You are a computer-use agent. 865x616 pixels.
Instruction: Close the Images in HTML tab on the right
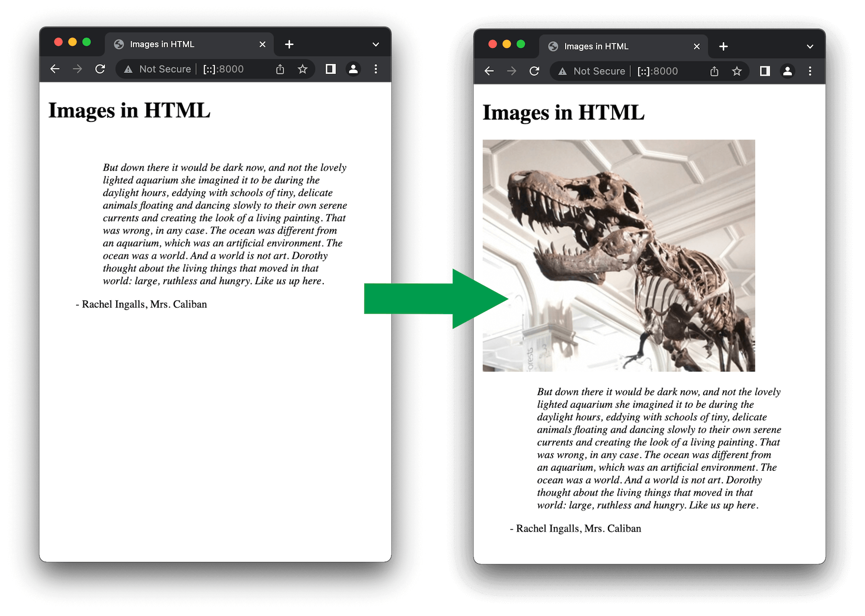tap(696, 46)
